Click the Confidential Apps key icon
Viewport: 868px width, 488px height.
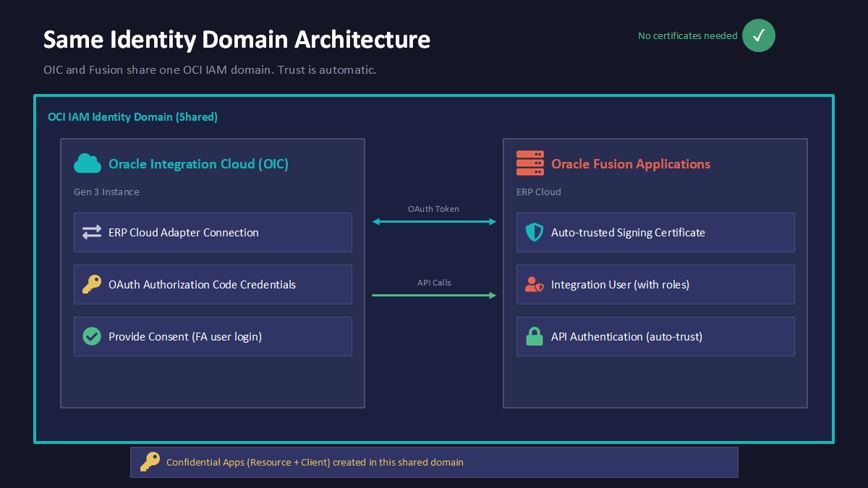(150, 462)
